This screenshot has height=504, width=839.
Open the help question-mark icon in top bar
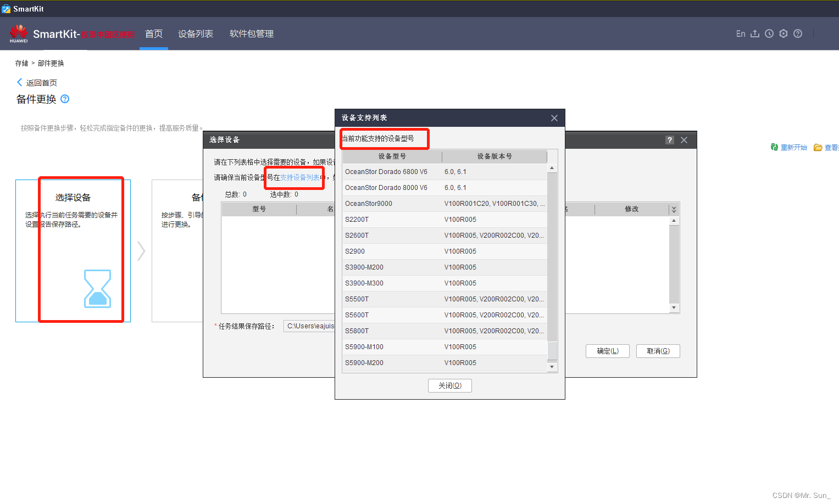pos(798,33)
